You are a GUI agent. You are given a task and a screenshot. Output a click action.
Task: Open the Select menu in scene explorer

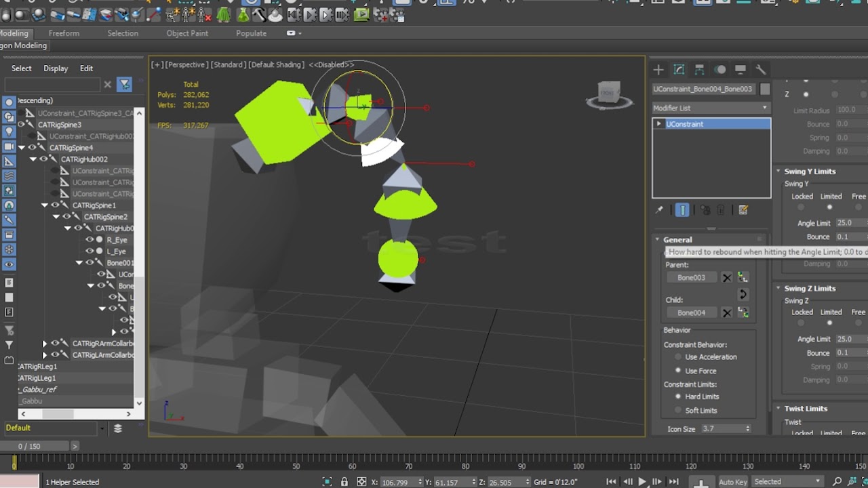pyautogui.click(x=21, y=68)
